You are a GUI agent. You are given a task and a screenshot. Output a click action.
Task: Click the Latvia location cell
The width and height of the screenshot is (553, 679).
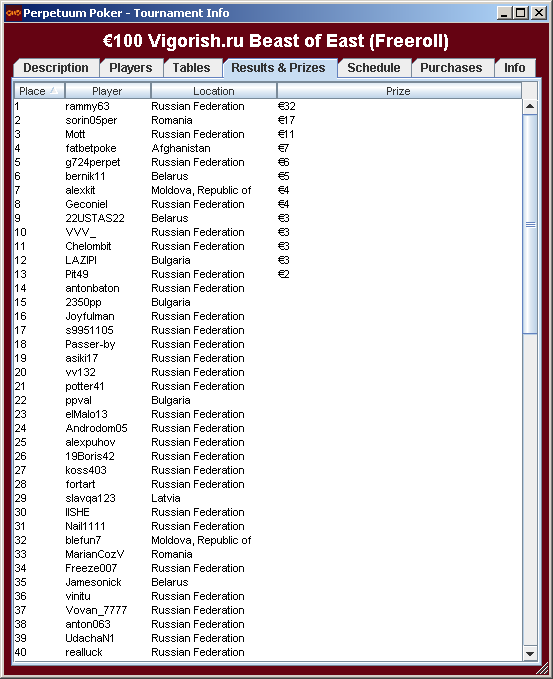[x=165, y=498]
